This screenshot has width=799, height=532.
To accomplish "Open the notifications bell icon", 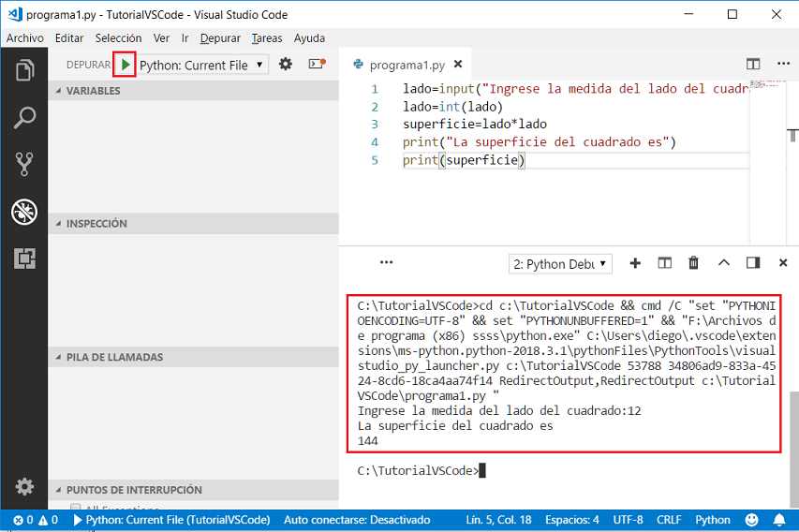I will pos(779,520).
